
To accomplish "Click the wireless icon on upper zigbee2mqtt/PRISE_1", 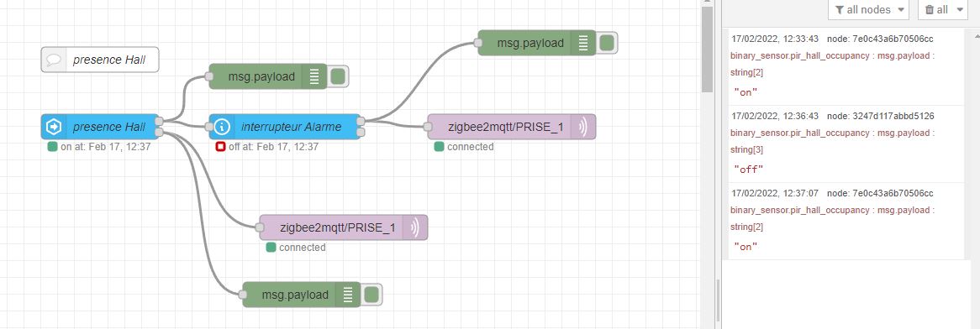I will click(x=582, y=127).
